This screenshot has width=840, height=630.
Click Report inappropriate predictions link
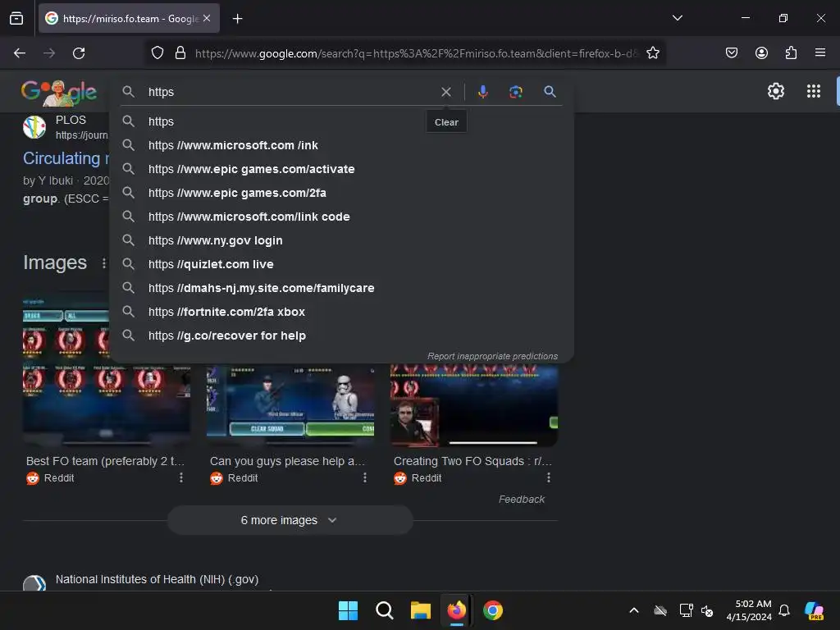(x=492, y=356)
